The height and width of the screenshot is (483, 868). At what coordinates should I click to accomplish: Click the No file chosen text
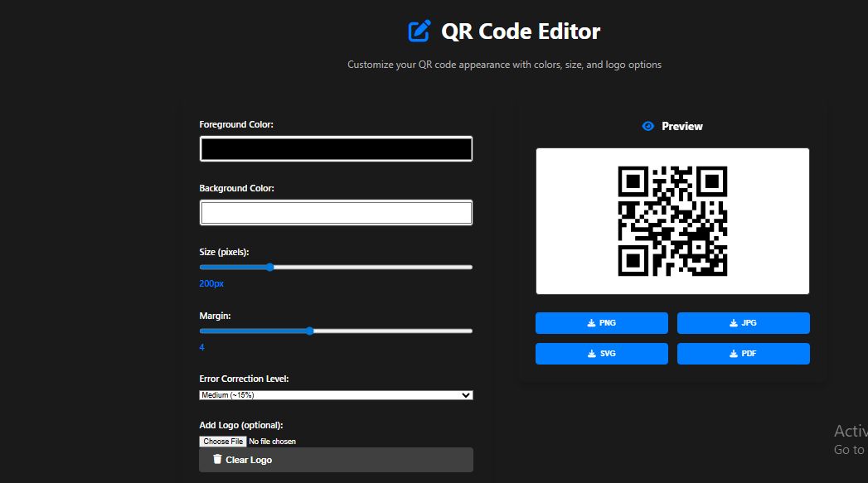(273, 442)
